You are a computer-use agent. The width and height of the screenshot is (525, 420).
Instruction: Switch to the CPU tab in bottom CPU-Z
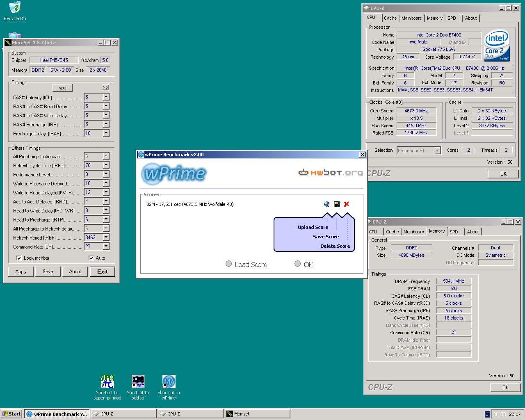(x=373, y=232)
